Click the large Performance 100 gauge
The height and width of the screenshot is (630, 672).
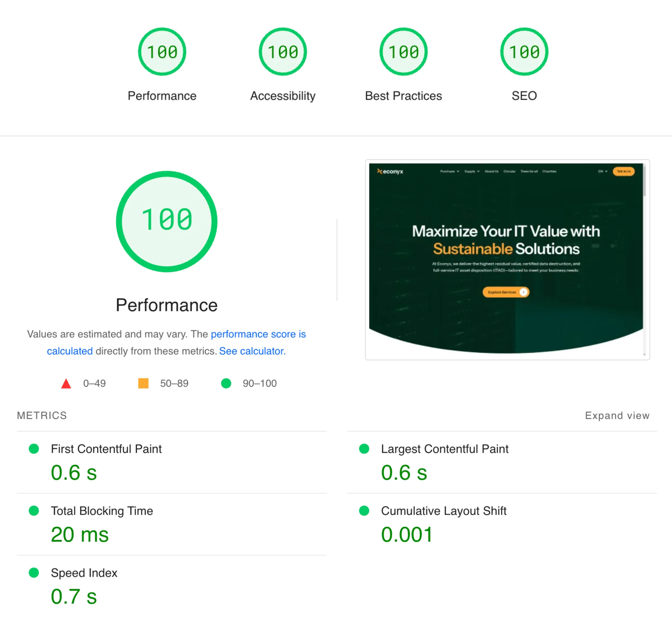click(167, 221)
